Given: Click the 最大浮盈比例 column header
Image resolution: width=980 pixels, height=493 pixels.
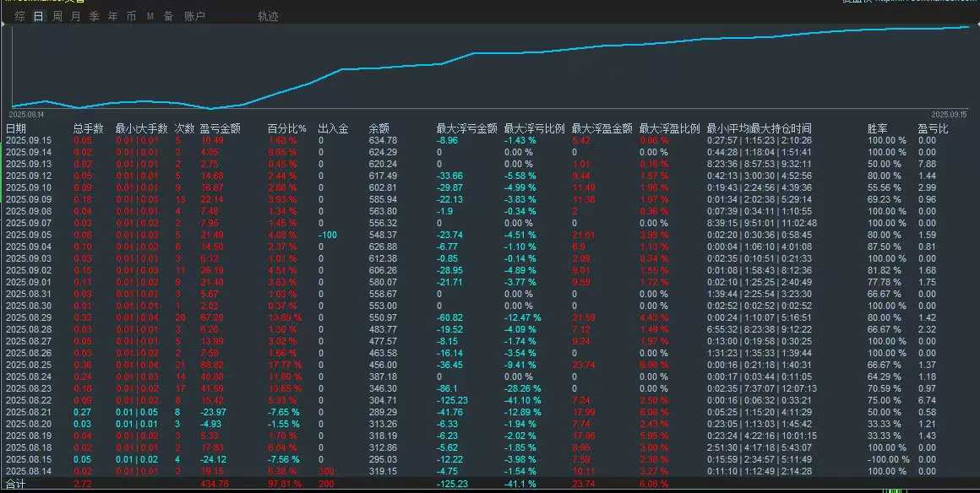Looking at the screenshot, I should click(x=669, y=128).
